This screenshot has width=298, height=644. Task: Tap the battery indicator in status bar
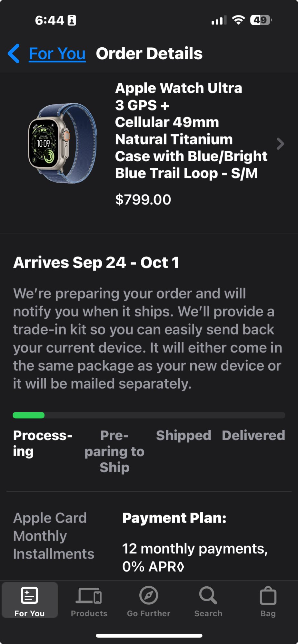[x=261, y=20]
